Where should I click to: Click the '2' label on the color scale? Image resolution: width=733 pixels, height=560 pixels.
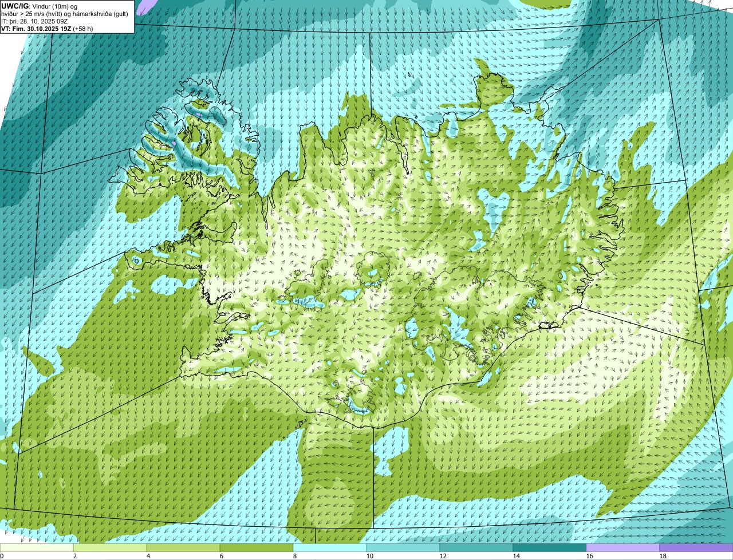(75, 556)
